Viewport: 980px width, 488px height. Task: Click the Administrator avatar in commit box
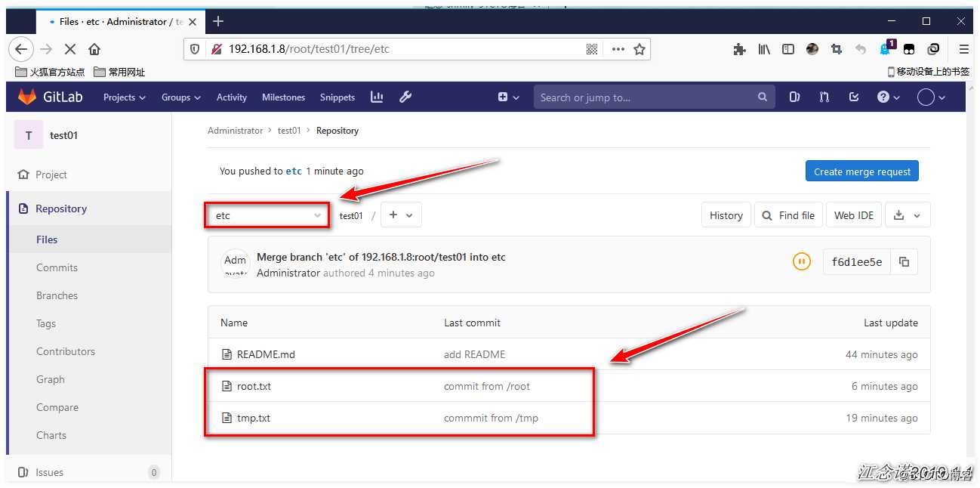coord(235,263)
